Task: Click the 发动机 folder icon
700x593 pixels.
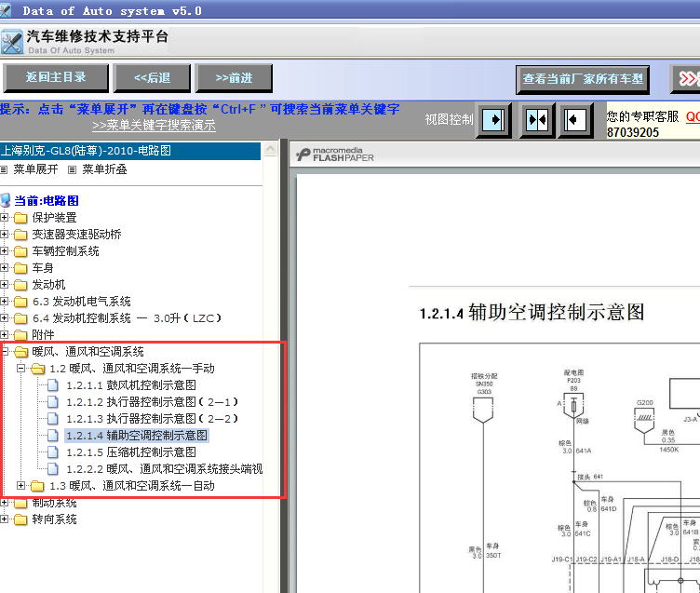Action: click(20, 285)
